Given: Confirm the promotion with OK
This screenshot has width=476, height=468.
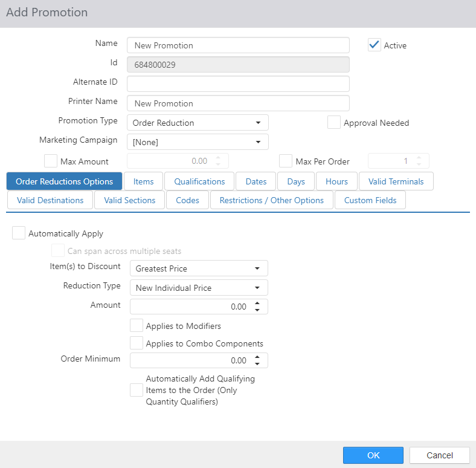Looking at the screenshot, I should 373,455.
